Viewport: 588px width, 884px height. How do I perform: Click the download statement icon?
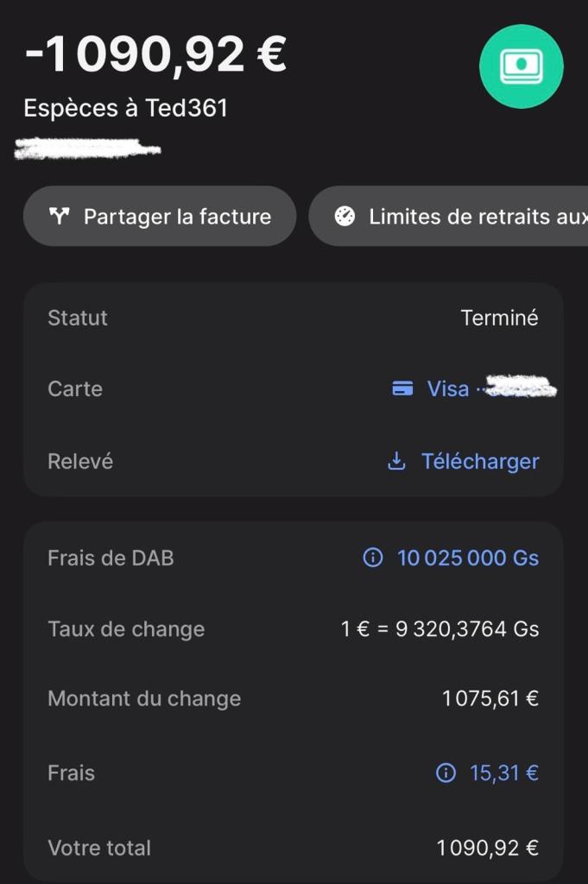396,461
